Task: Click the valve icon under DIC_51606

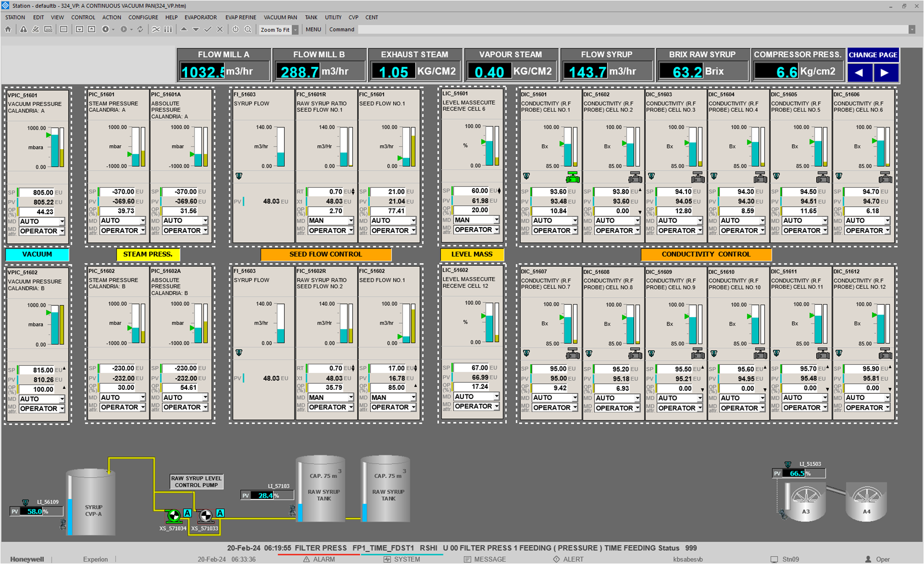Action: coord(885,177)
